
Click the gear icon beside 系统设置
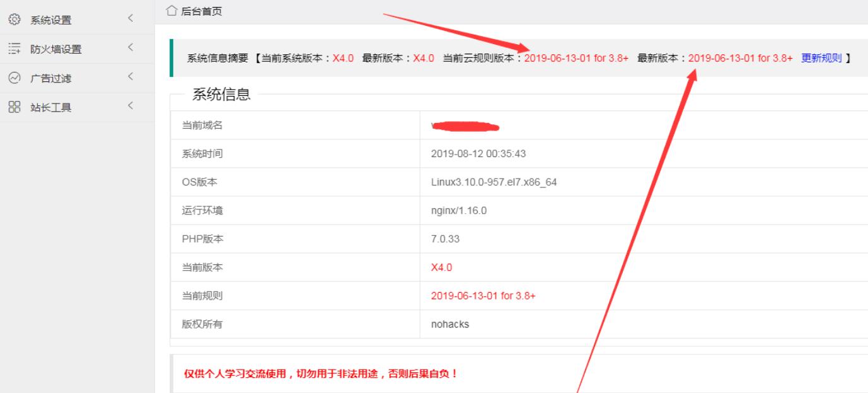coord(15,19)
